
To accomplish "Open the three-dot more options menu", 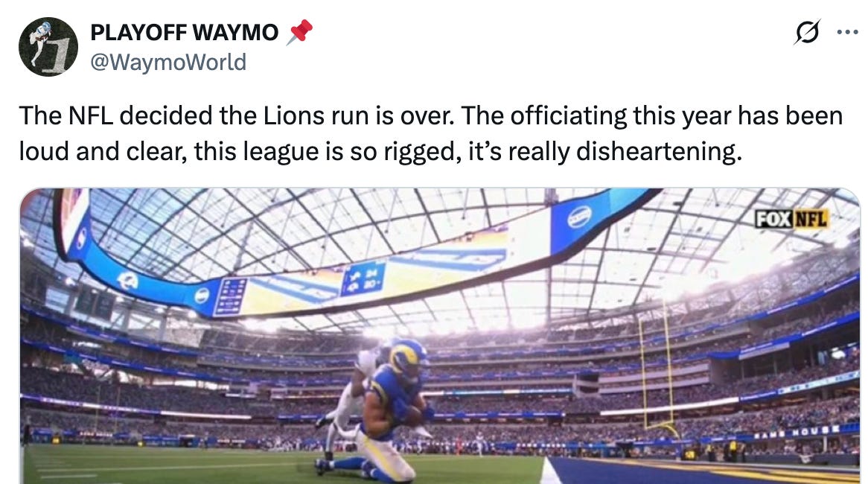I will 847,32.
